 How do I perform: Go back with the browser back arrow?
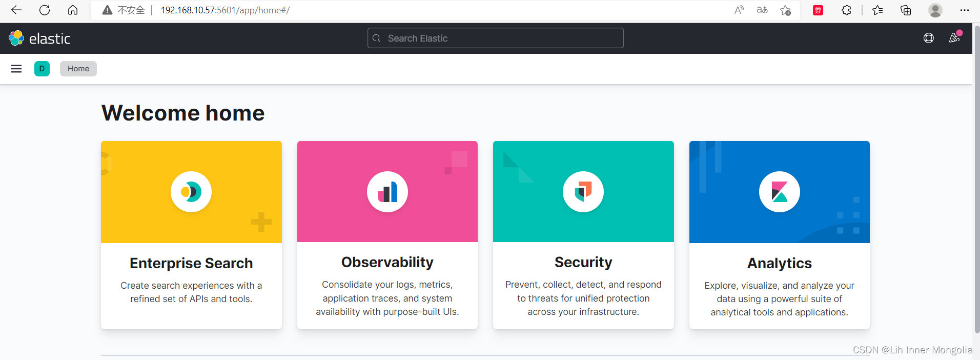pyautogui.click(x=16, y=10)
